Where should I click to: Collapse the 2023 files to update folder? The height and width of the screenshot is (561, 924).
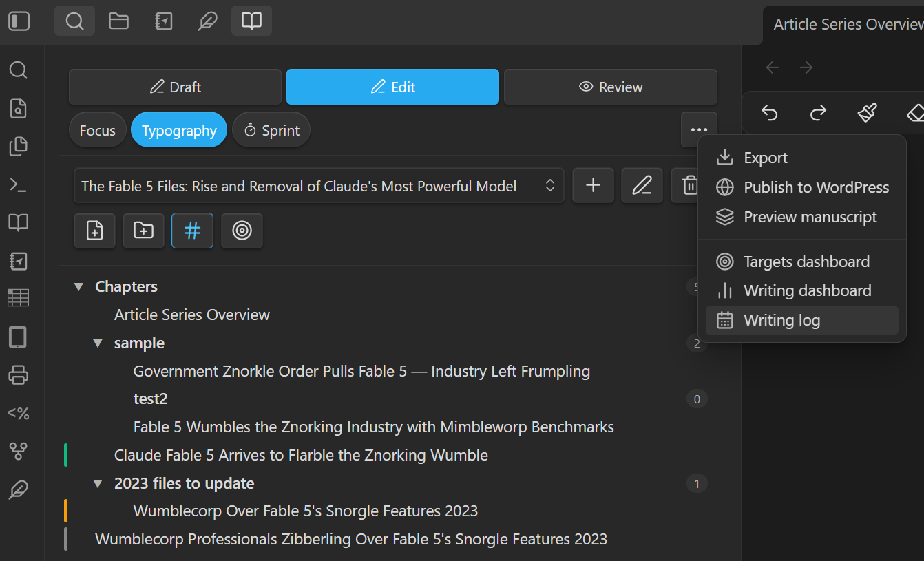point(98,484)
